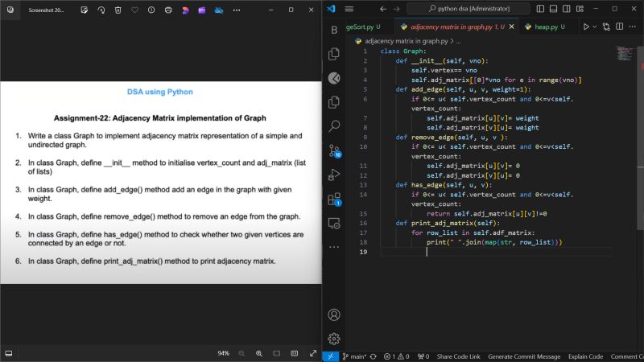Click the OneDrive cloud icon in Photos

coord(219,10)
